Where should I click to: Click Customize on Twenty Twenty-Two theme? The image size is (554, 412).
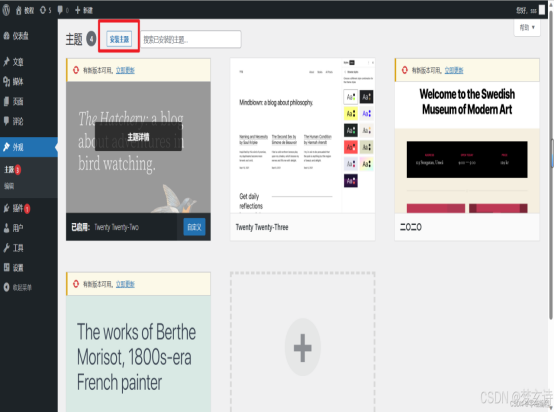pyautogui.click(x=194, y=227)
